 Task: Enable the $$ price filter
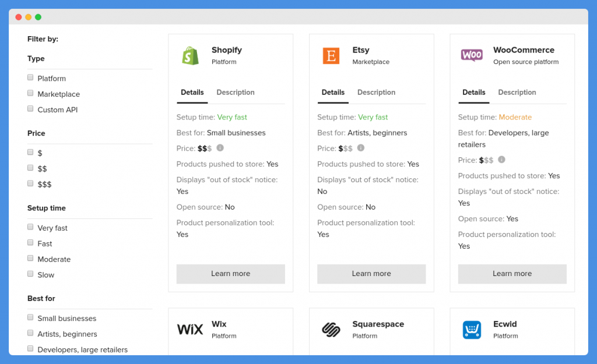(x=30, y=168)
